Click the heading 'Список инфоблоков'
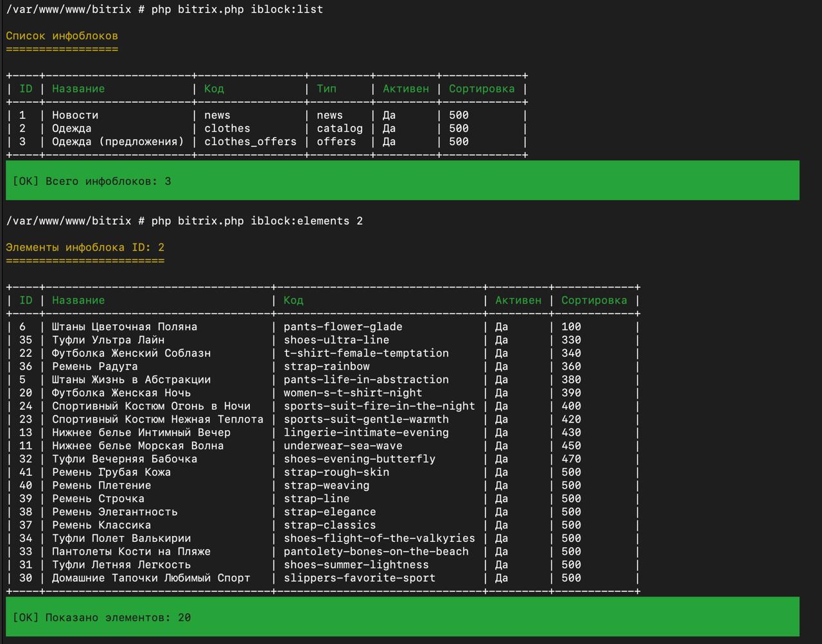Viewport: 822px width, 644px height. pyautogui.click(x=61, y=36)
